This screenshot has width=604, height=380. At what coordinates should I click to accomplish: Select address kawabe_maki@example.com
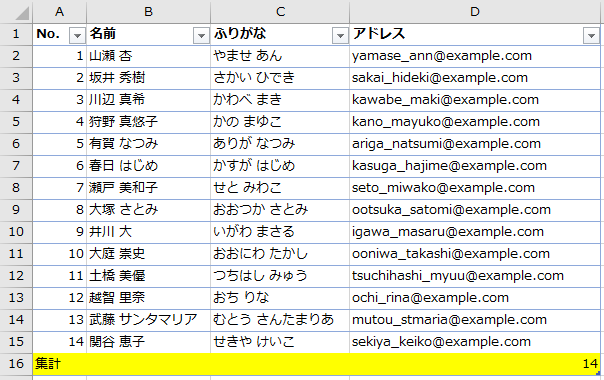pos(475,100)
